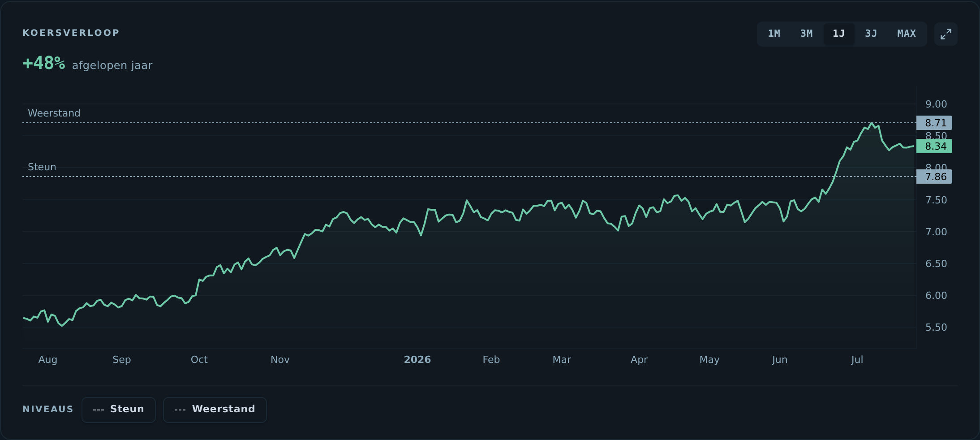Click the 6.00 price axis label
Image resolution: width=980 pixels, height=440 pixels.
[936, 296]
